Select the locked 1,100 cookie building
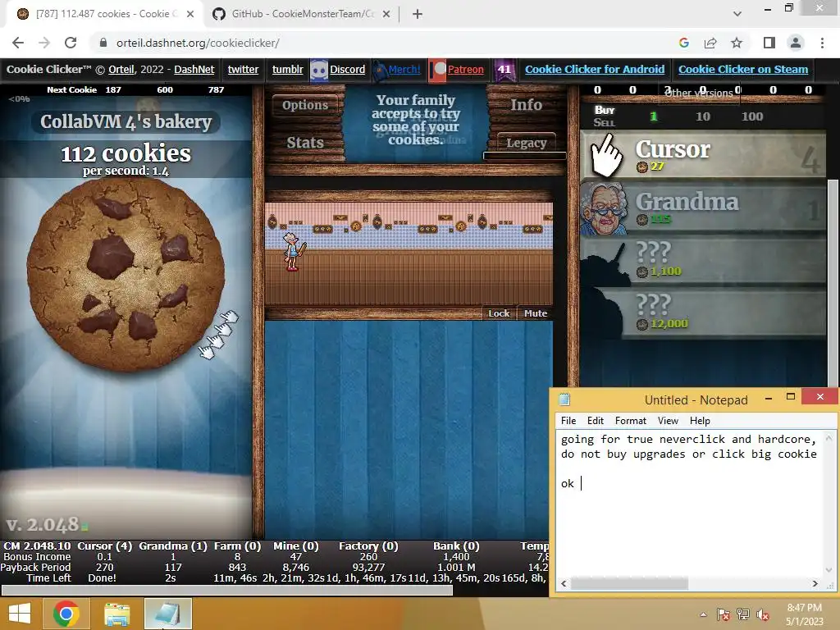This screenshot has width=840, height=630. (703, 261)
